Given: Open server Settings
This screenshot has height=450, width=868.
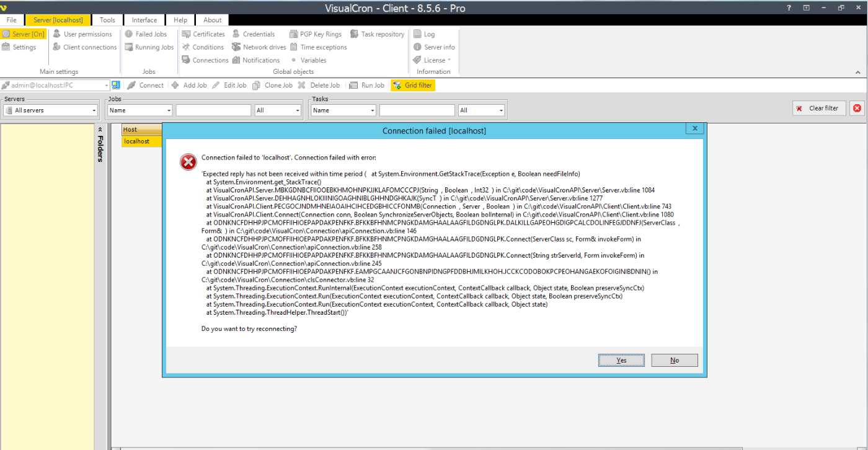Looking at the screenshot, I should pyautogui.click(x=19, y=47).
